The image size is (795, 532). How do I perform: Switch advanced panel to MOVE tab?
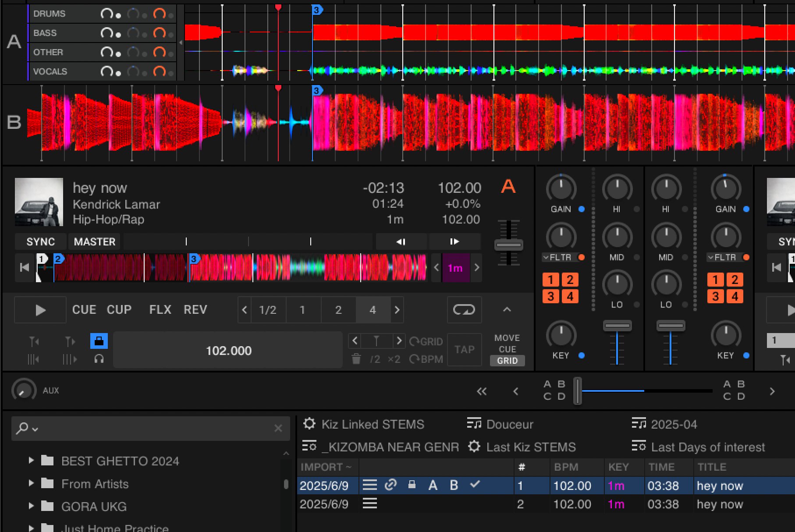pos(507,338)
